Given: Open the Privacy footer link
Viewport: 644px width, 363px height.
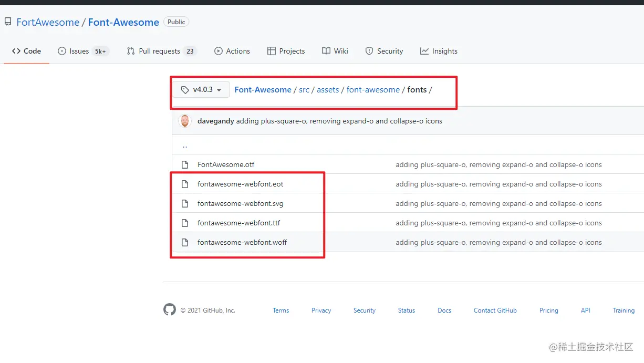Looking at the screenshot, I should point(321,310).
